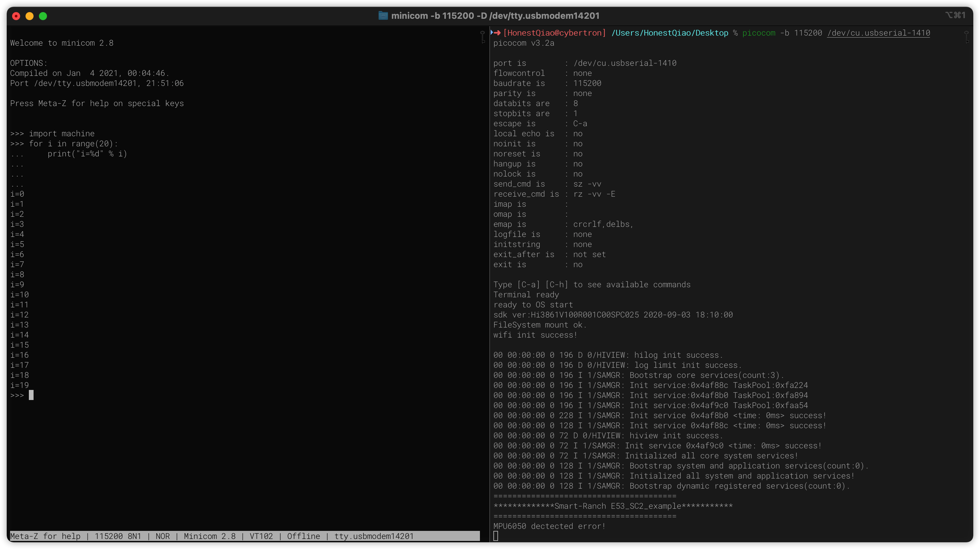Minimize the window with yellow button
The width and height of the screenshot is (980, 549).
(29, 16)
